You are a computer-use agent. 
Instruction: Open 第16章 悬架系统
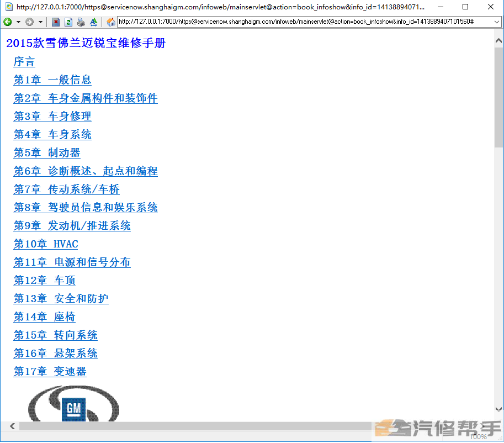coord(55,354)
